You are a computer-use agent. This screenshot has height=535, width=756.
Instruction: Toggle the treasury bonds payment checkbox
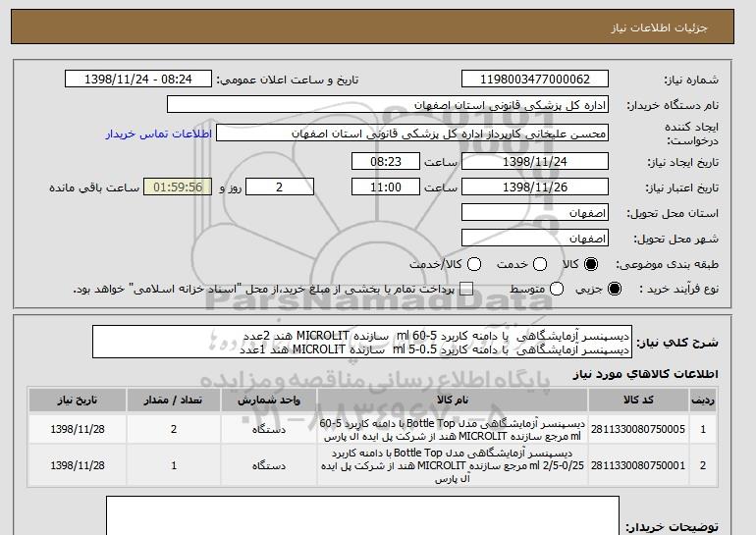pos(466,290)
